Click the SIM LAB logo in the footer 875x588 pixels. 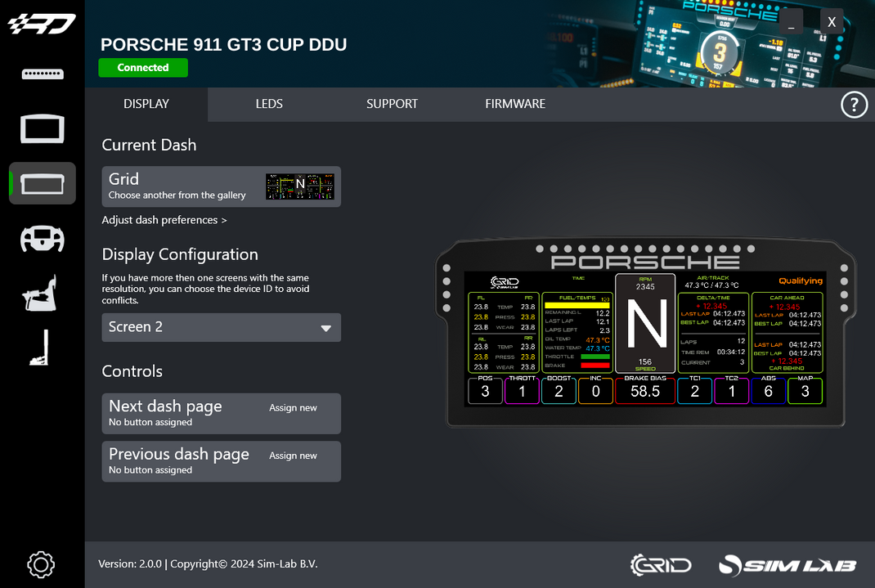tap(787, 564)
